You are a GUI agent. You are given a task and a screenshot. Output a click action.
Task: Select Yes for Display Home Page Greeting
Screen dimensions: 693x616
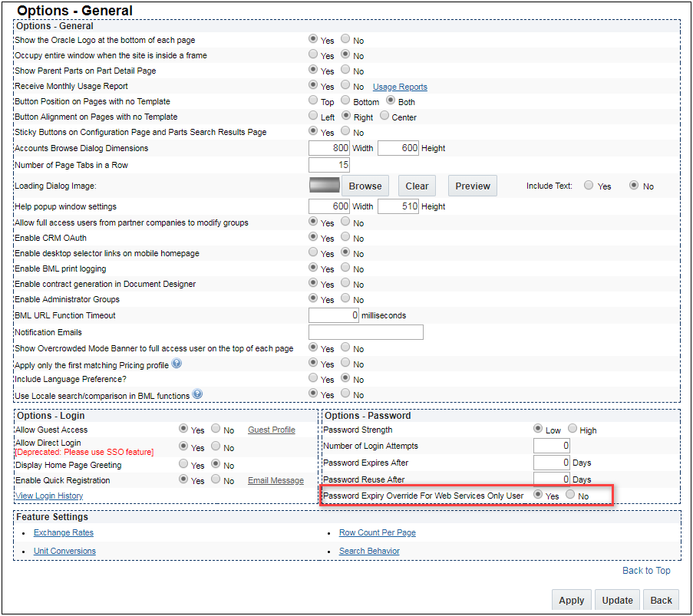point(183,464)
